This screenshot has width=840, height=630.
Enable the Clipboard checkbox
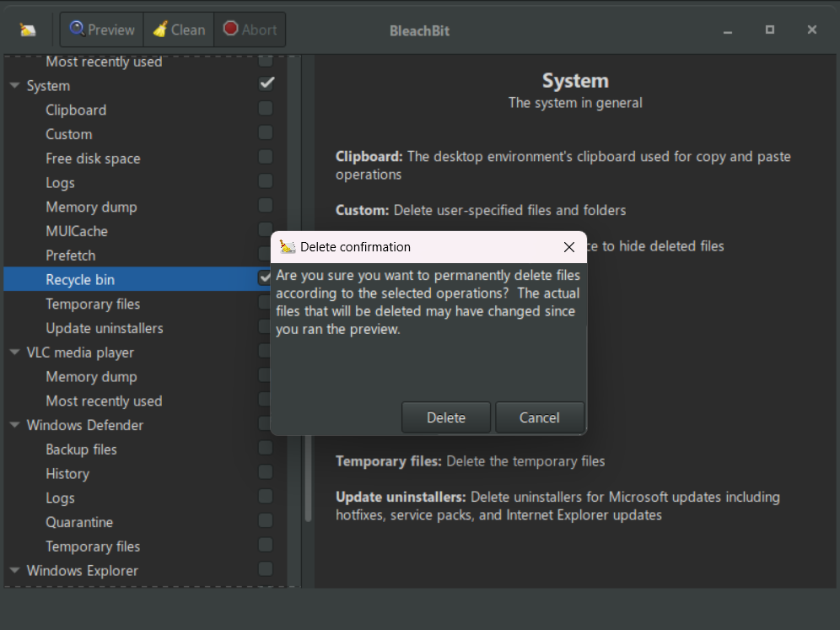[x=266, y=108]
